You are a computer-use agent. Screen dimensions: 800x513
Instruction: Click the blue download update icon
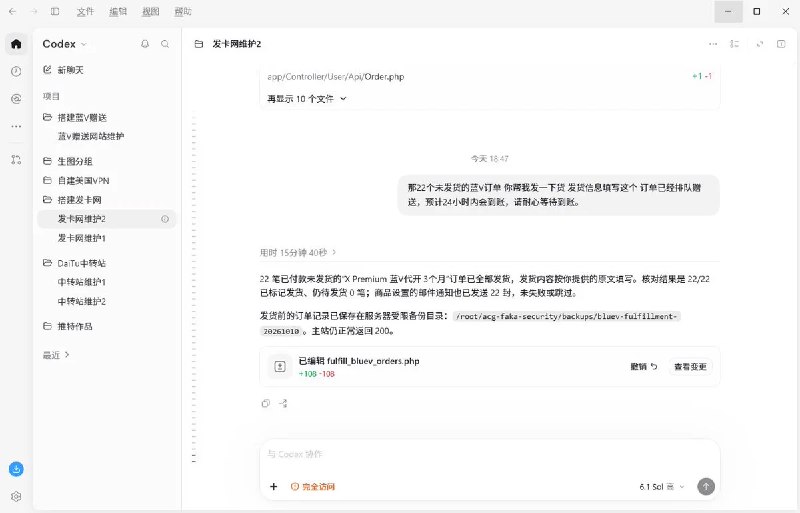click(16, 469)
